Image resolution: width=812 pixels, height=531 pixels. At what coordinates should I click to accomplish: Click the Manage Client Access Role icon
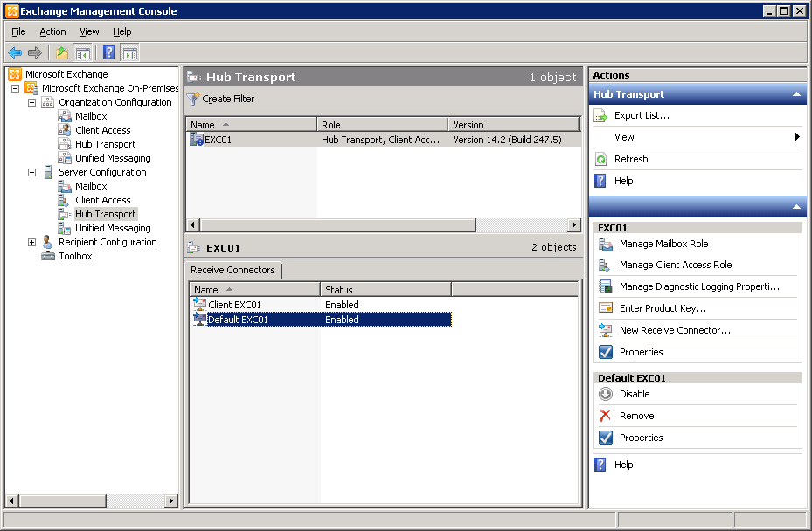tap(604, 265)
